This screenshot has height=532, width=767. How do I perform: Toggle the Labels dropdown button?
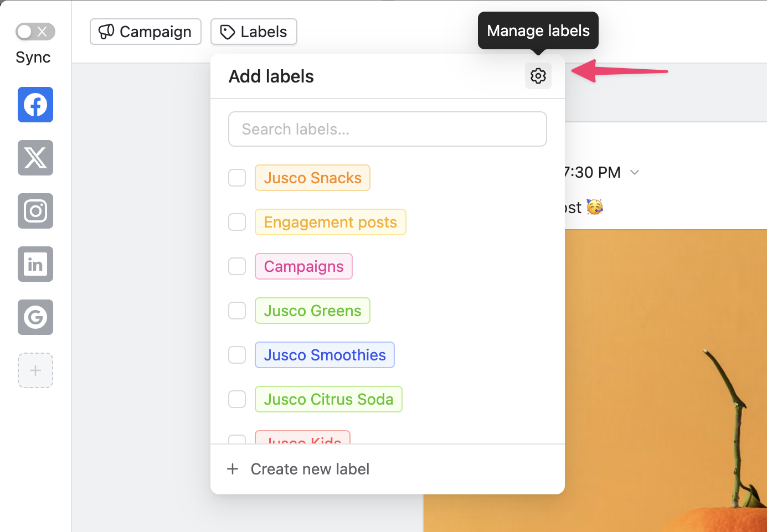(254, 32)
